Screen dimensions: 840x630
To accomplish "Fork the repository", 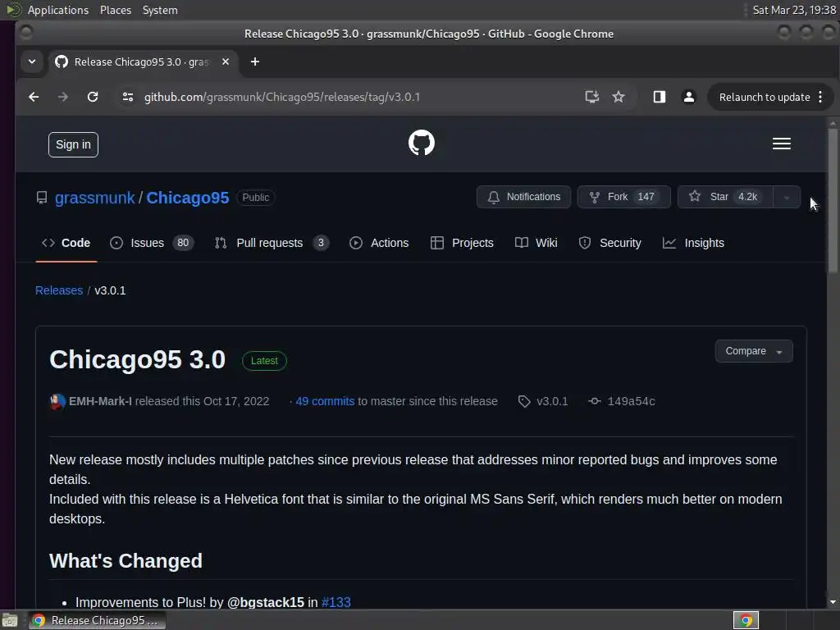I will [623, 197].
